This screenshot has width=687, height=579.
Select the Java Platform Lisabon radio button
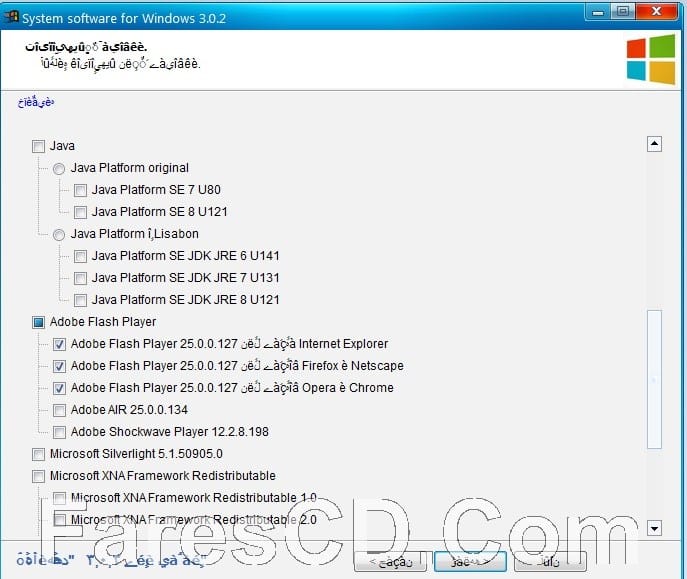pos(59,235)
